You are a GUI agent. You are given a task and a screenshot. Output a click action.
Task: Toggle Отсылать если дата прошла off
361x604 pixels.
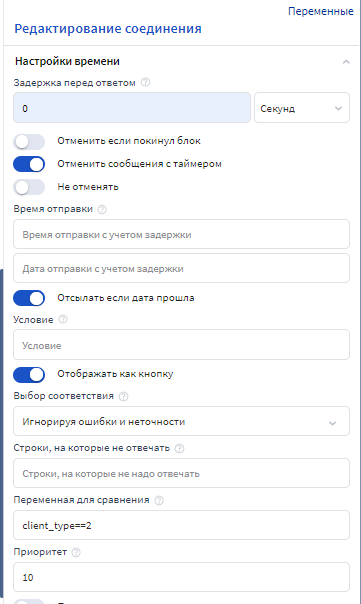(x=29, y=298)
